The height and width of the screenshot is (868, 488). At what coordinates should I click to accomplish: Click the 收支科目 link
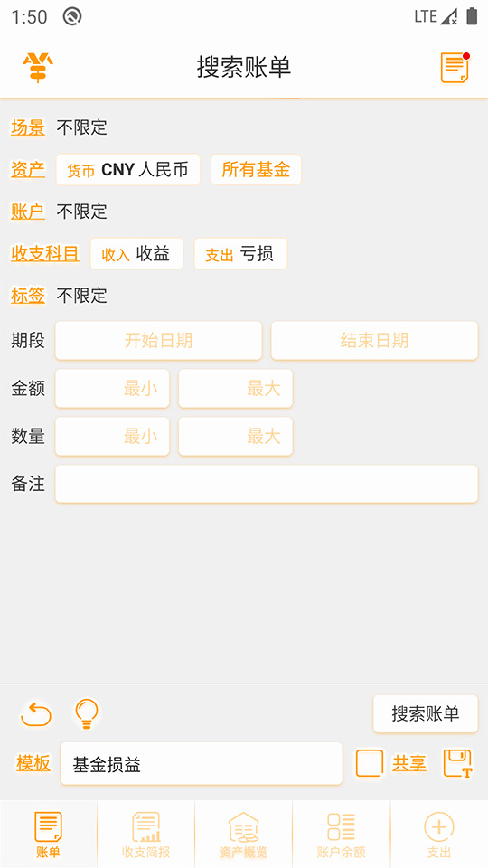[x=45, y=253]
